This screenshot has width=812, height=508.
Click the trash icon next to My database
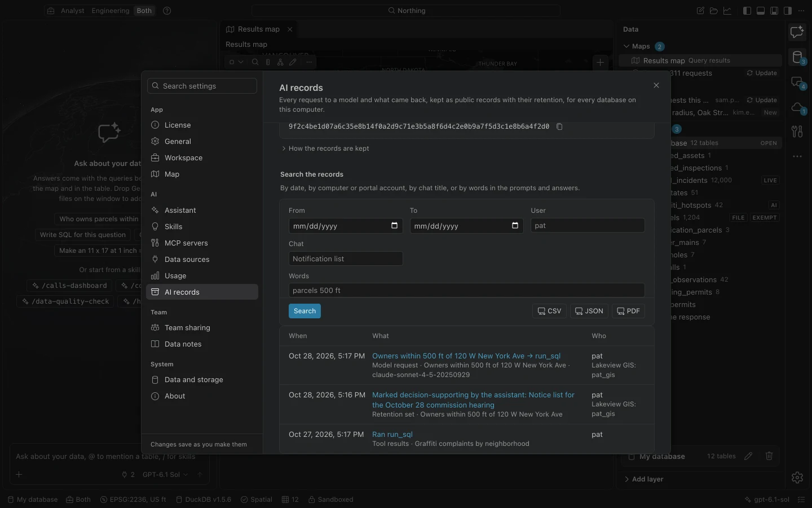pos(769,456)
